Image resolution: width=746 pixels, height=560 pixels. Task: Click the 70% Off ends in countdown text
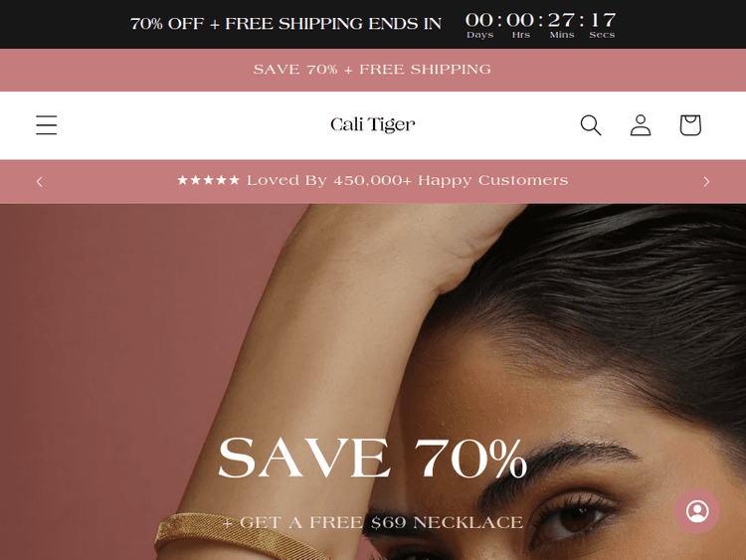point(285,24)
